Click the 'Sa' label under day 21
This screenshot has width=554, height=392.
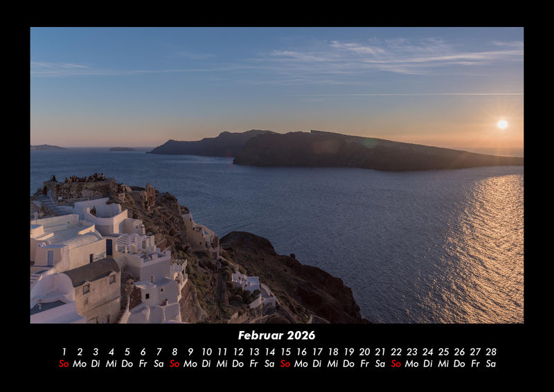(380, 364)
